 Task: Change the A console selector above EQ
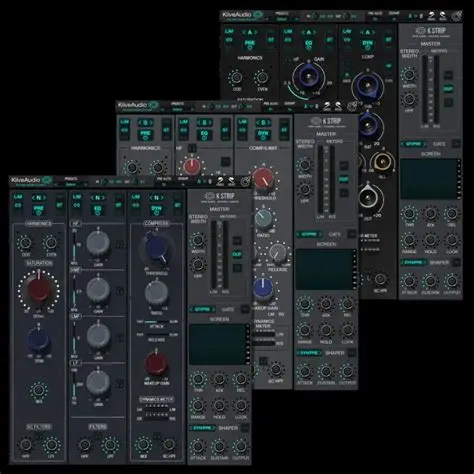point(308,32)
